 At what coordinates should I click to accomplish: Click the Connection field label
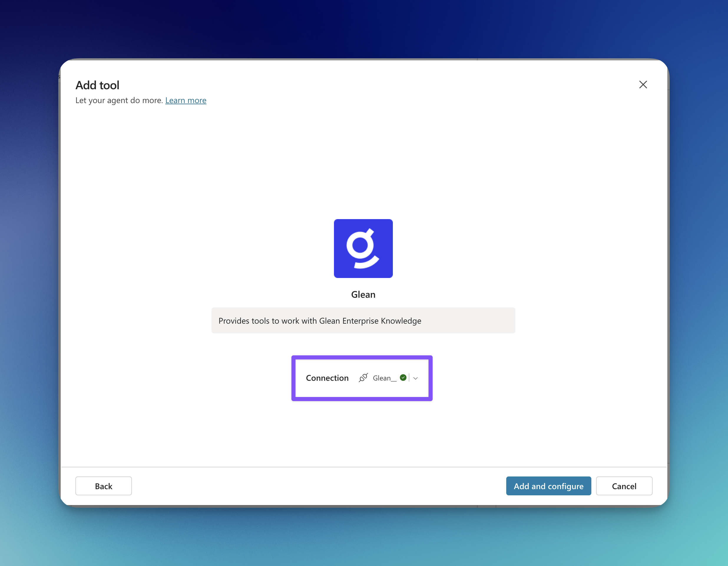(x=327, y=378)
